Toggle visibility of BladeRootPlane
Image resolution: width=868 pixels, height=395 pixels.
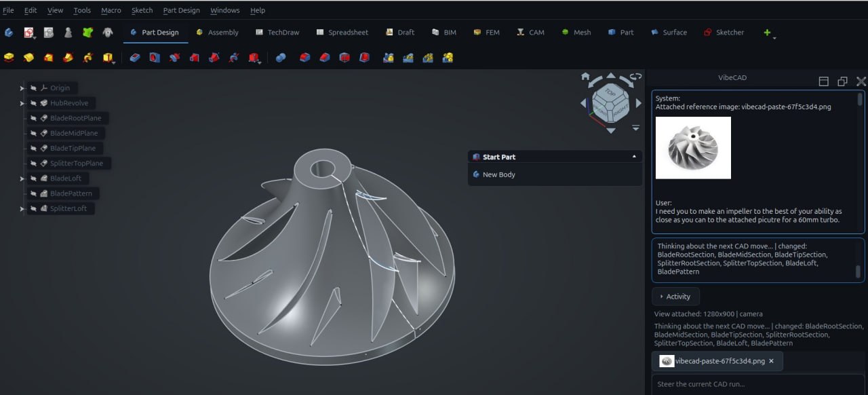[33, 118]
